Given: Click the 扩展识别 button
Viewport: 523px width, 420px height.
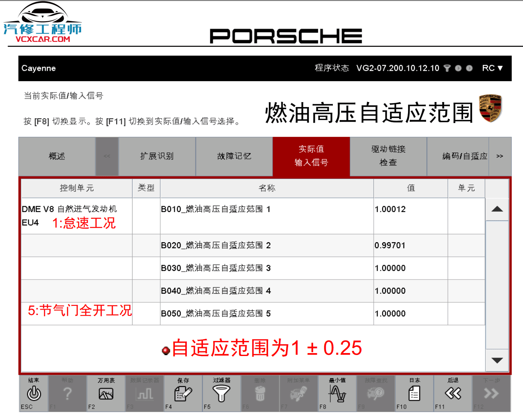Looking at the screenshot, I should (x=158, y=156).
